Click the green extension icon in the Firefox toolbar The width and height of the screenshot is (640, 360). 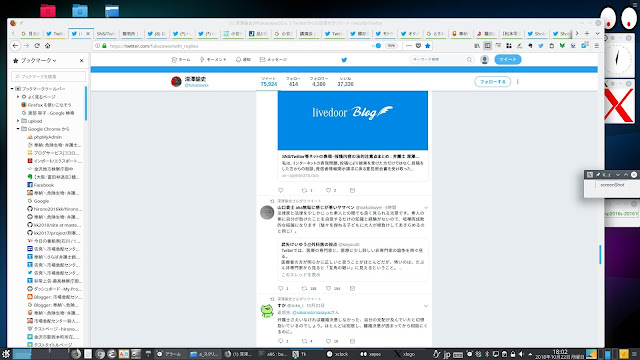562,46
